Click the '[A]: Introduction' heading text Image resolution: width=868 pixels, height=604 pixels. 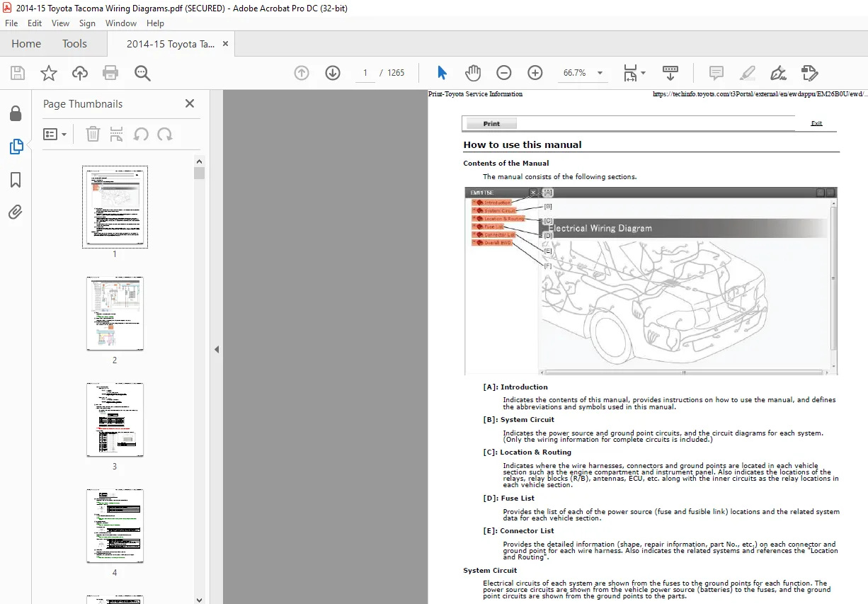click(515, 387)
